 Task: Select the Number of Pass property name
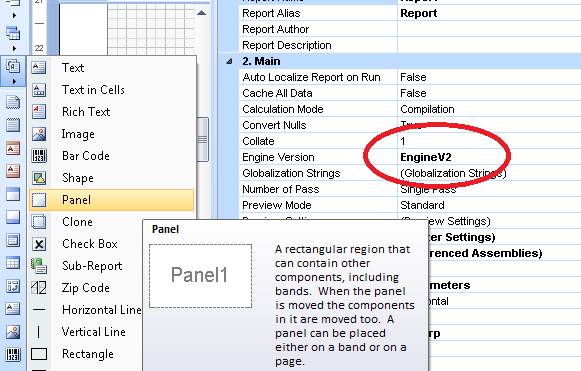[x=280, y=189]
